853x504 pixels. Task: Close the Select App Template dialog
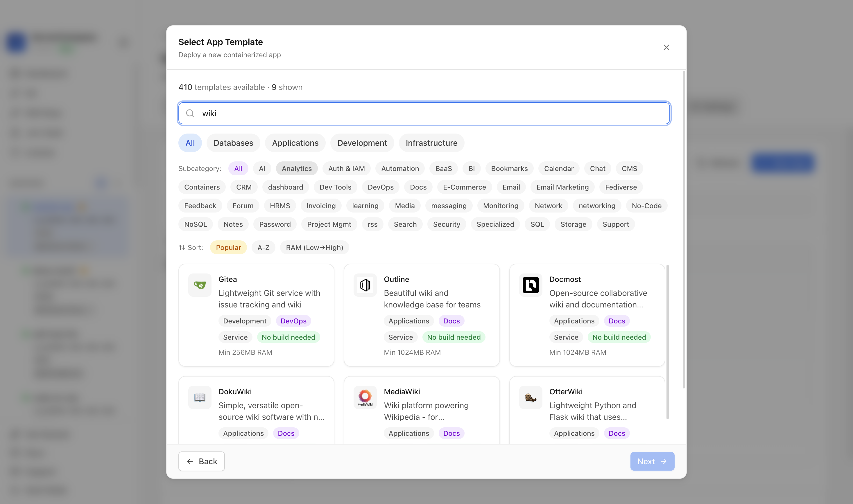[x=666, y=47]
